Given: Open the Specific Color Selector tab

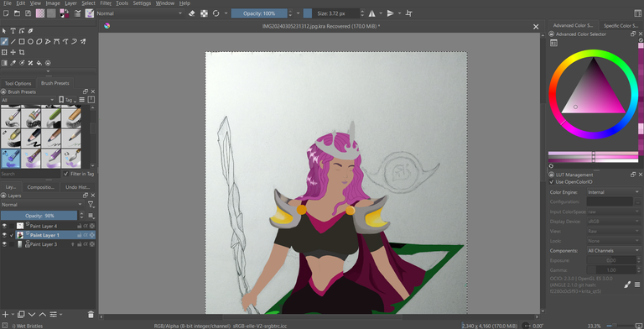Looking at the screenshot, I should point(621,25).
